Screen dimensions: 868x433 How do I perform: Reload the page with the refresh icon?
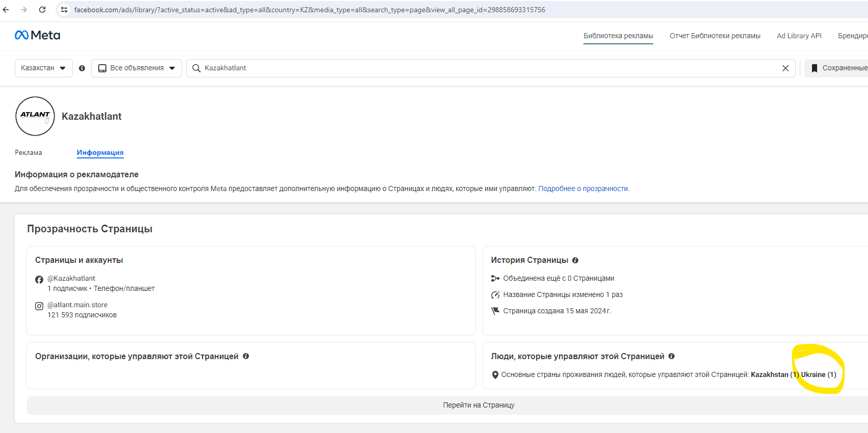[x=42, y=10]
